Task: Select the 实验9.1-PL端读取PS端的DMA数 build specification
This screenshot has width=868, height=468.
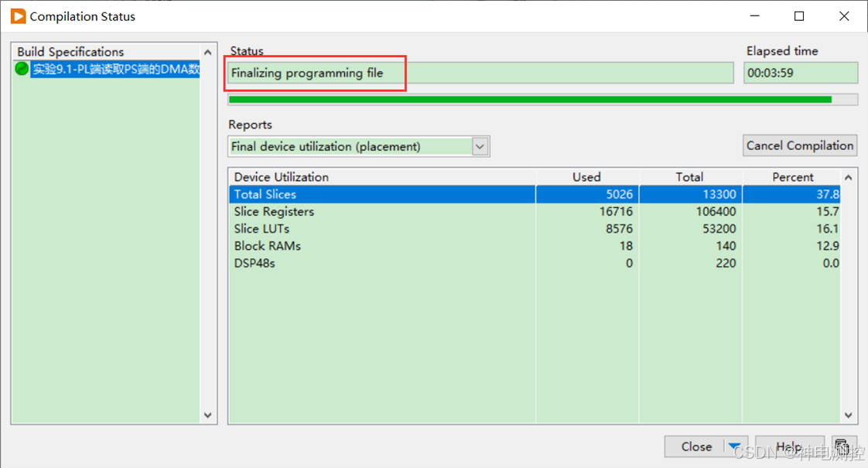Action: (115, 69)
